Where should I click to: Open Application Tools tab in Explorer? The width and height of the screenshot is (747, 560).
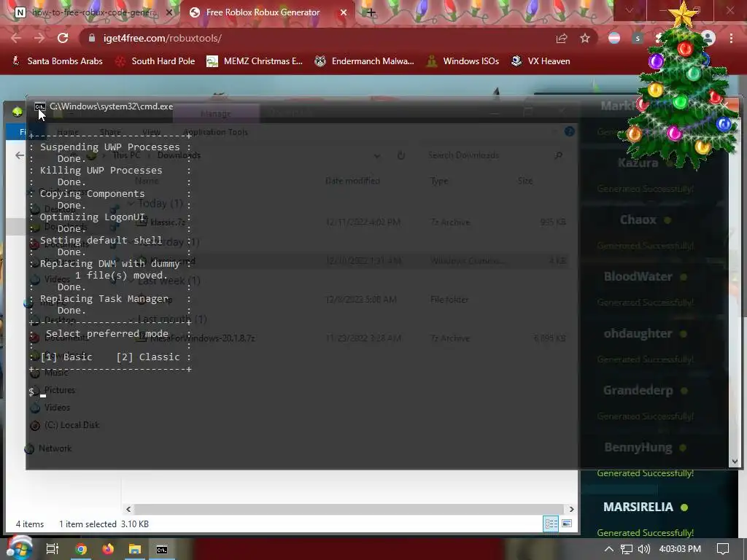click(215, 132)
